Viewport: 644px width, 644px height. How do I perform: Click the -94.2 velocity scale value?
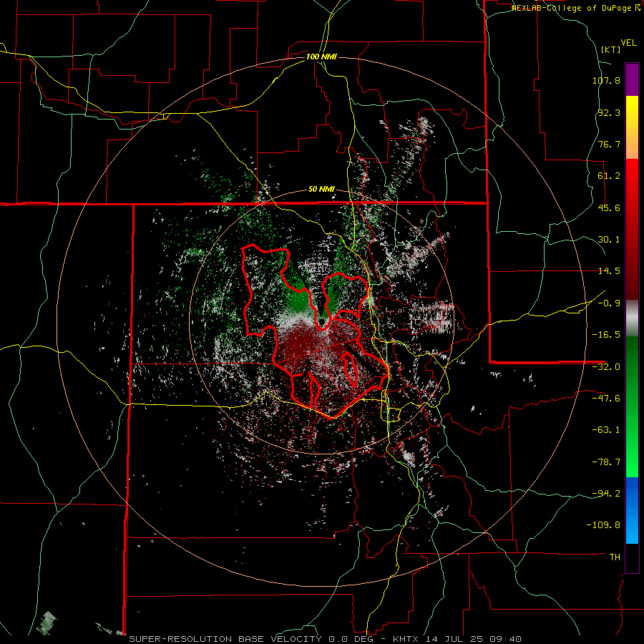point(606,494)
